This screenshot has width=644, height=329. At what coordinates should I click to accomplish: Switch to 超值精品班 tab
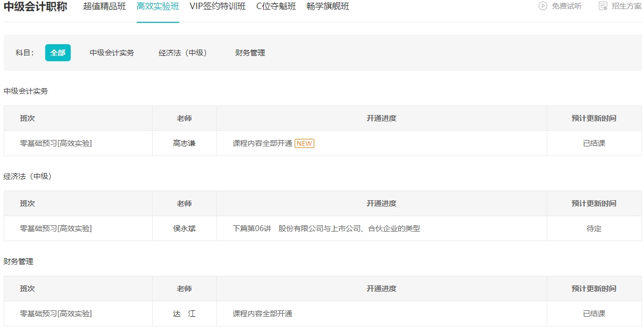pyautogui.click(x=105, y=6)
